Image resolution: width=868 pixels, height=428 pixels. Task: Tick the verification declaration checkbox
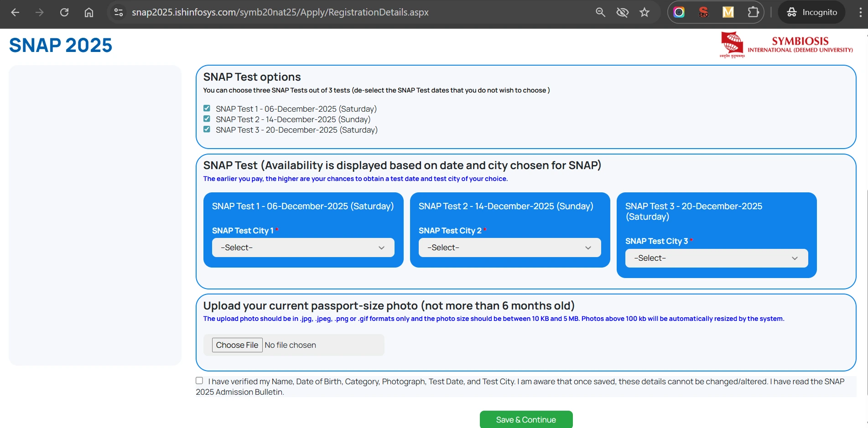click(x=199, y=381)
